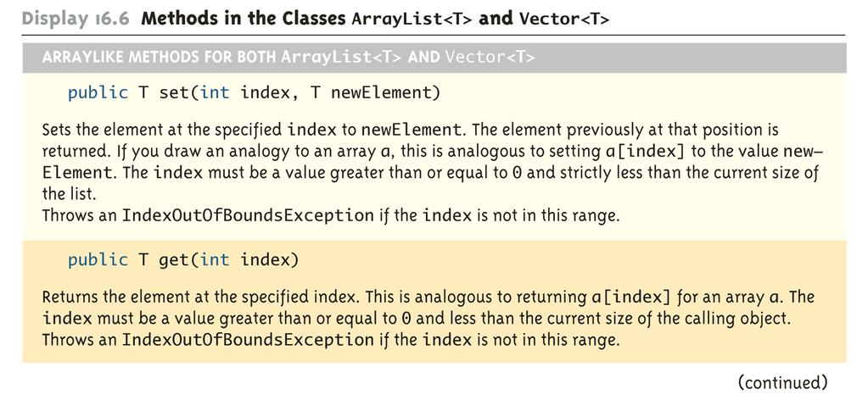Click the Display 16.6 title label
Image resolution: width=868 pixels, height=400 pixels.
tap(76, 19)
